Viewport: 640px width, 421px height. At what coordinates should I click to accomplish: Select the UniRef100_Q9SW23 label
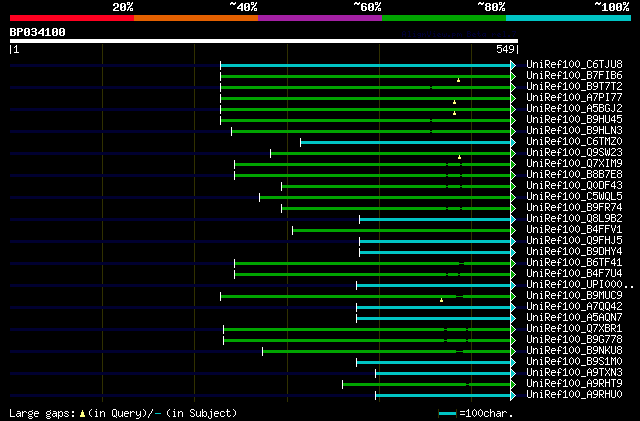pos(574,153)
